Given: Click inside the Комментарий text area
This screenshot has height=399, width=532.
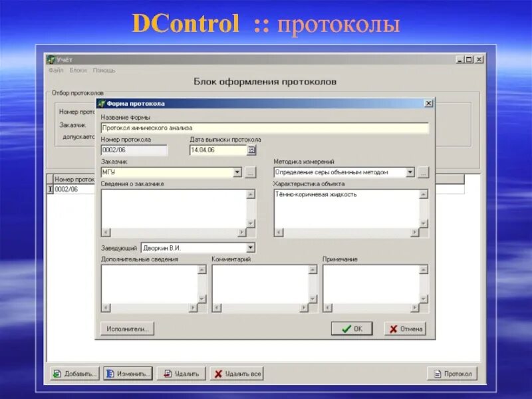Looking at the screenshot, I should click(x=260, y=285).
